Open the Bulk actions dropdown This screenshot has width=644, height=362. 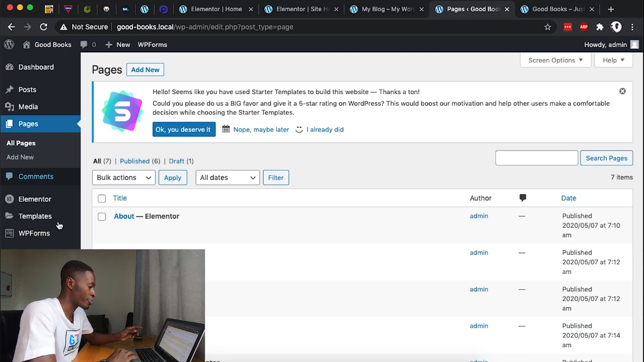124,178
